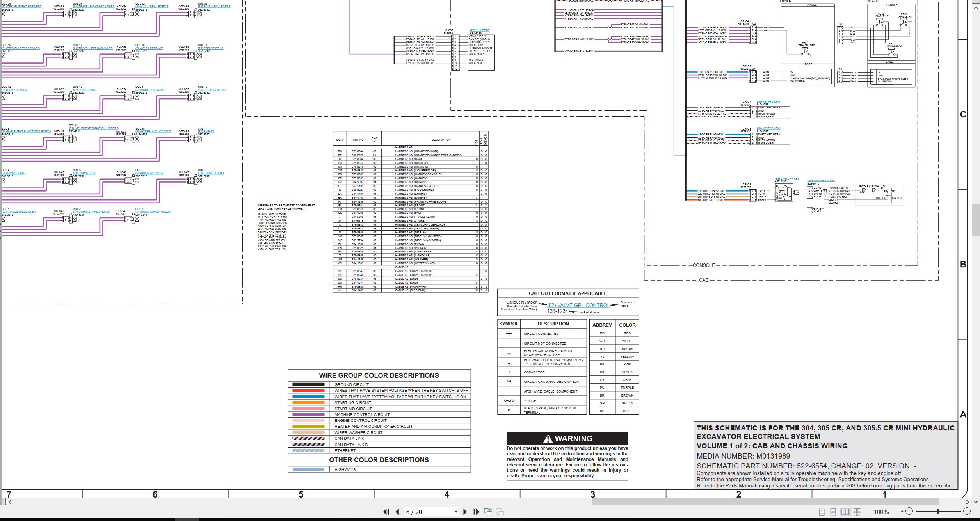Open the (71) IMPLEMENT FUNCTION 1 PORT B link
Screen dimensions: 980x521
94,128
